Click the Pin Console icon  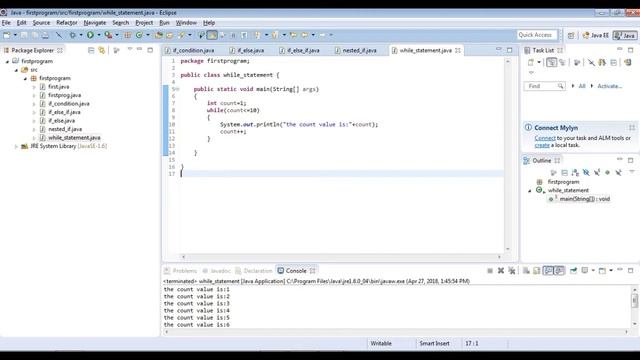pos(573,271)
